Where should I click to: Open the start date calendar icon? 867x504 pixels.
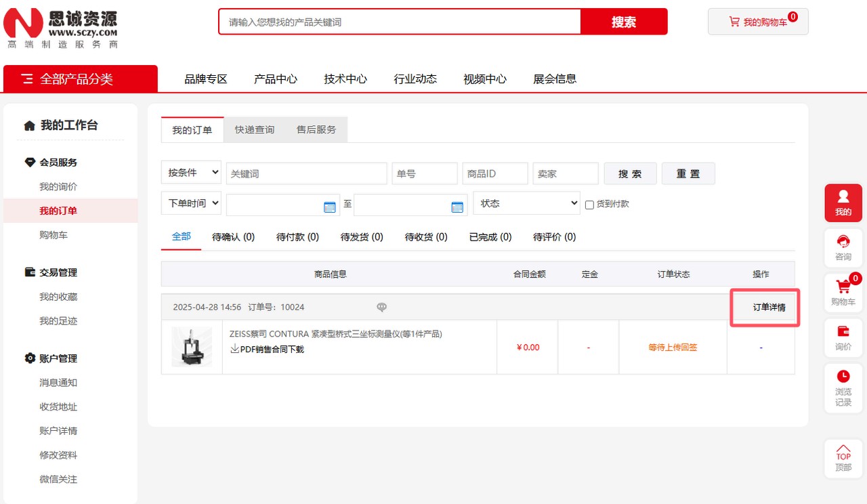pyautogui.click(x=330, y=207)
